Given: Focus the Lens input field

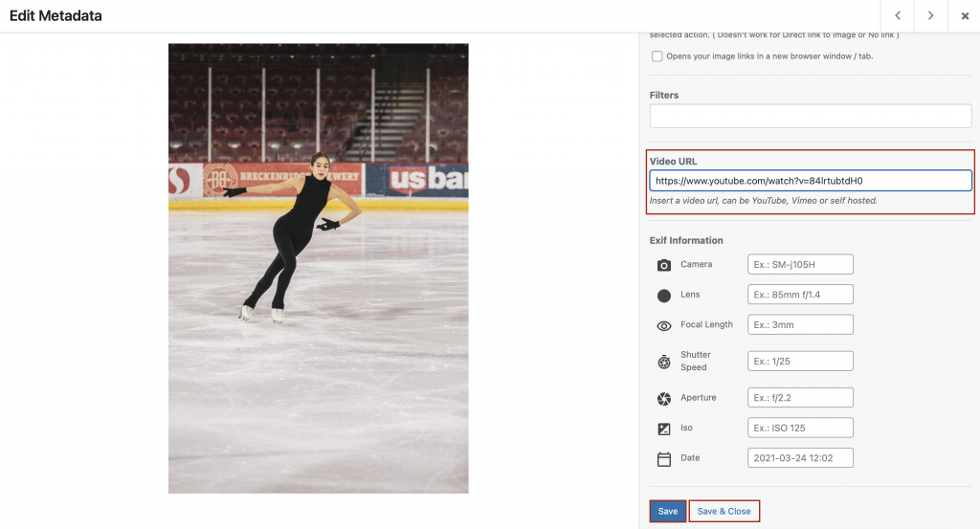Looking at the screenshot, I should 800,295.
